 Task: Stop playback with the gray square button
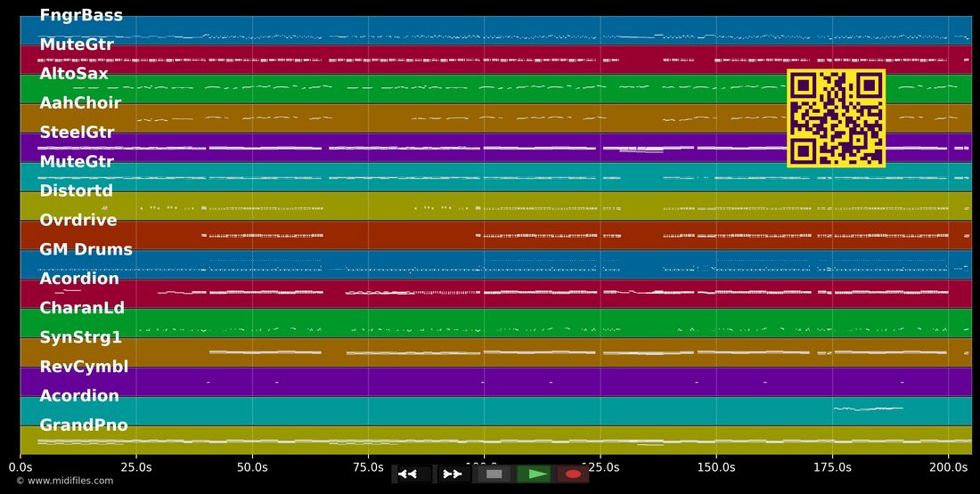coord(494,474)
